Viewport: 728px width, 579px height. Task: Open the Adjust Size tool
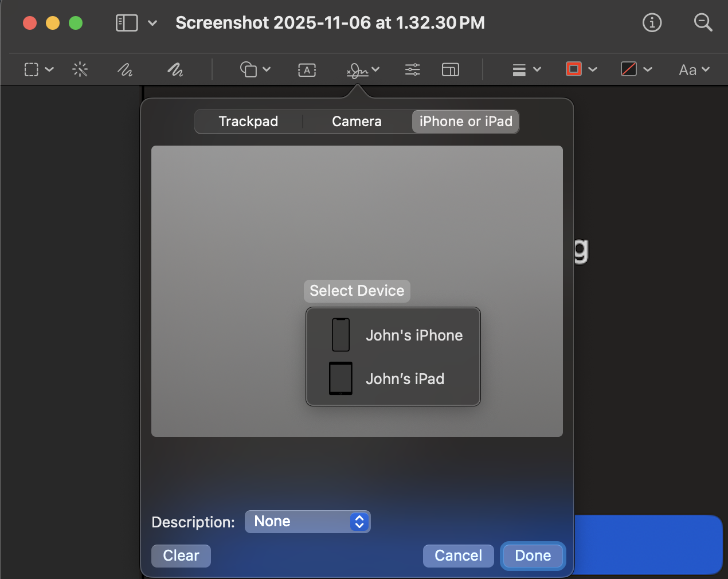pyautogui.click(x=451, y=70)
